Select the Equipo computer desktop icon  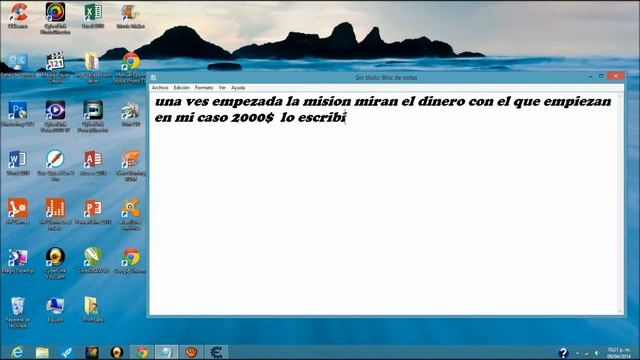coord(56,309)
